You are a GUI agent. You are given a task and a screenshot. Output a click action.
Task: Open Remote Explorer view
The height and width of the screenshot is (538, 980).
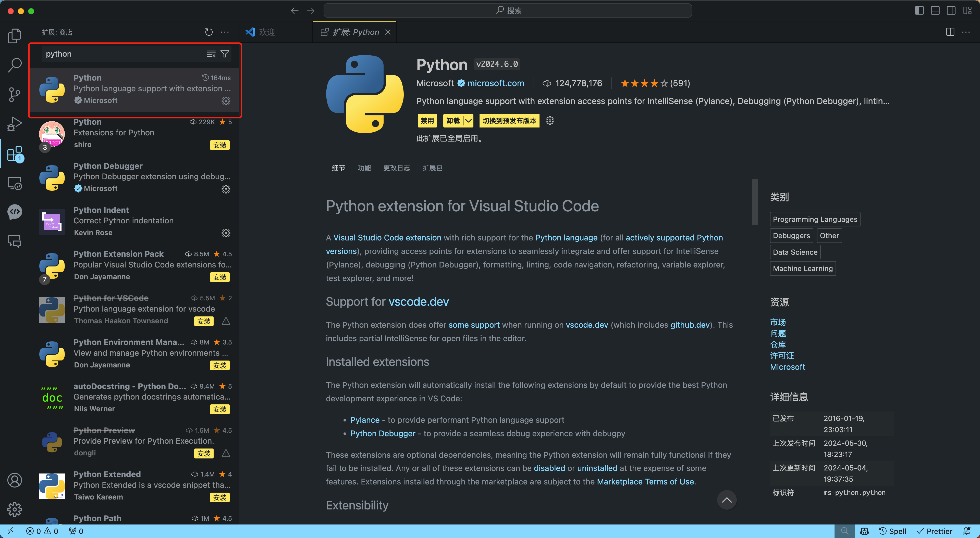coord(15,183)
